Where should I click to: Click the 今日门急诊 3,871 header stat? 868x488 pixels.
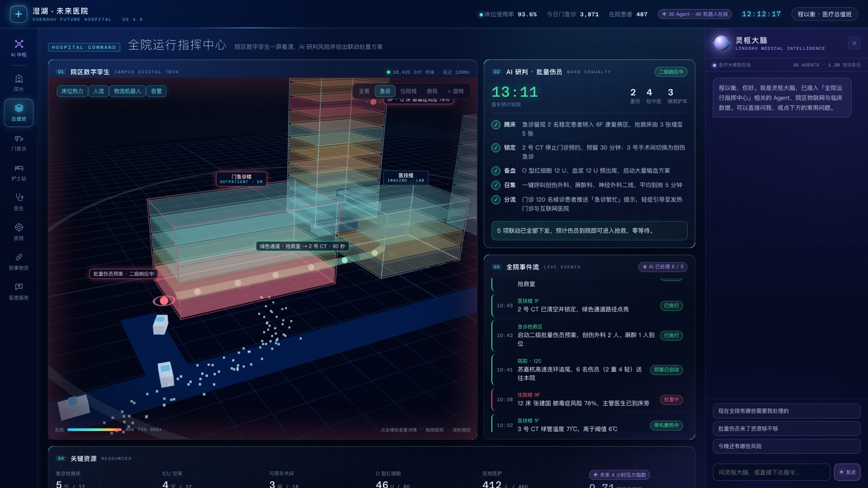click(572, 15)
